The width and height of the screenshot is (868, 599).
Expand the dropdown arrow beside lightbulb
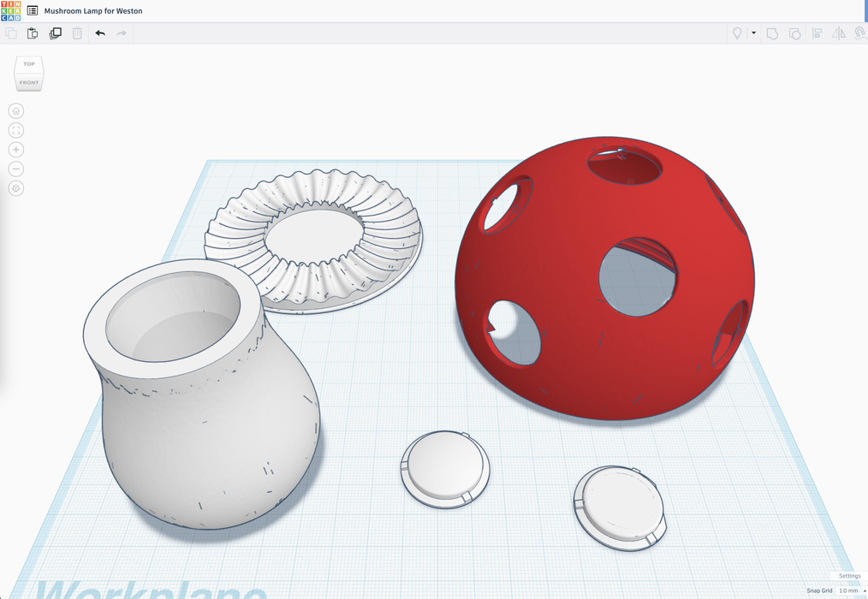point(753,33)
